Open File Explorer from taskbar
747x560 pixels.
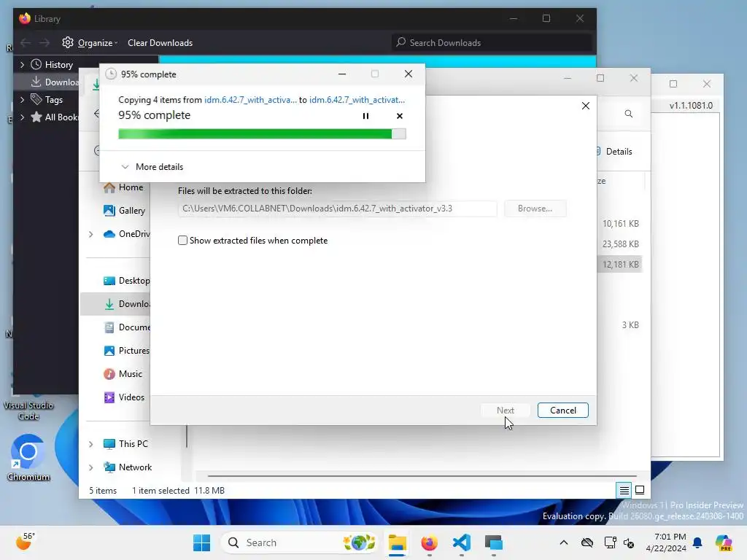397,542
